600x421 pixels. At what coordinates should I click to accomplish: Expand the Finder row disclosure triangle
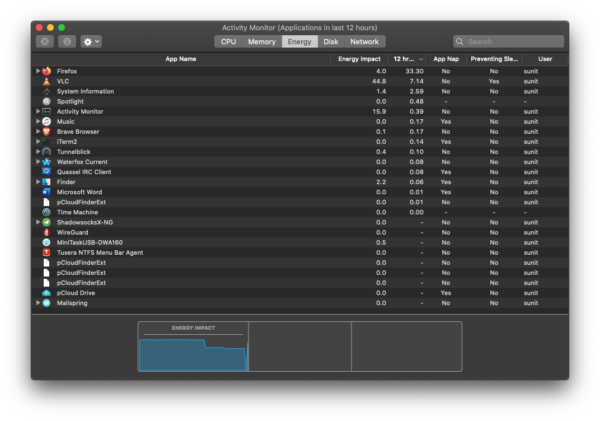(x=38, y=182)
